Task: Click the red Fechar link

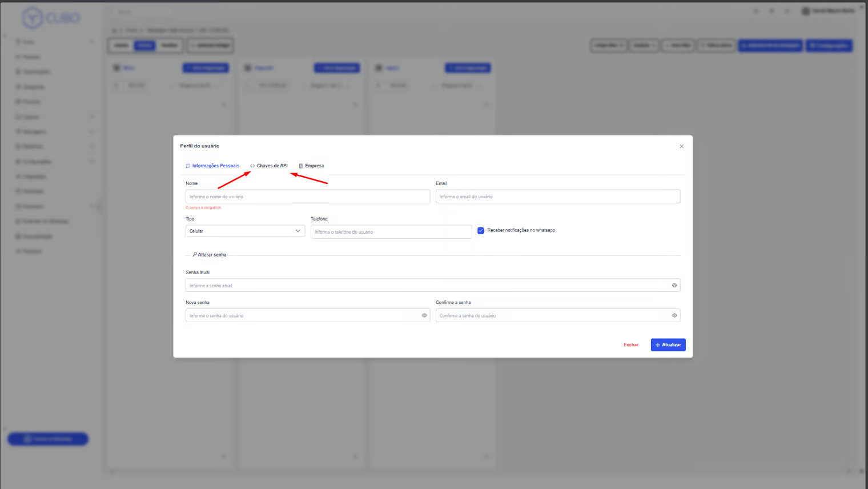Action: coord(631,345)
